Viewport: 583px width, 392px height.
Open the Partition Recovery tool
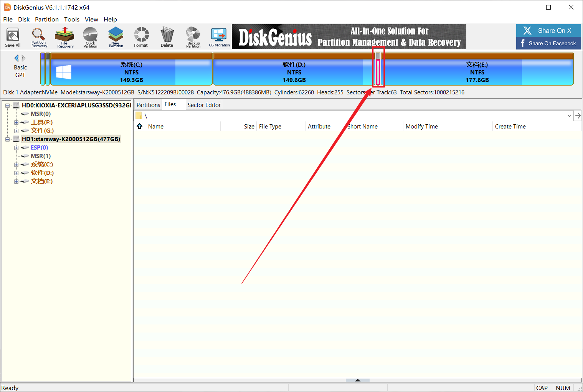click(39, 37)
